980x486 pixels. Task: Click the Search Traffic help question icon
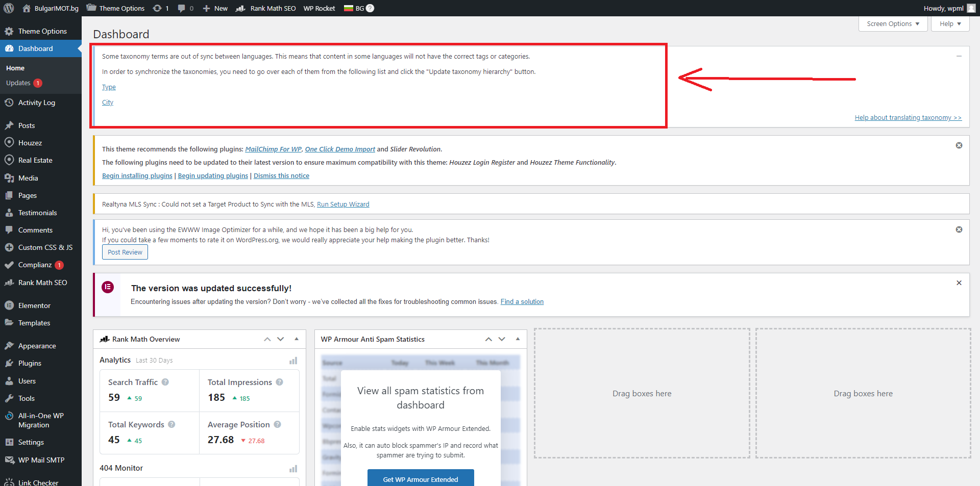(165, 382)
